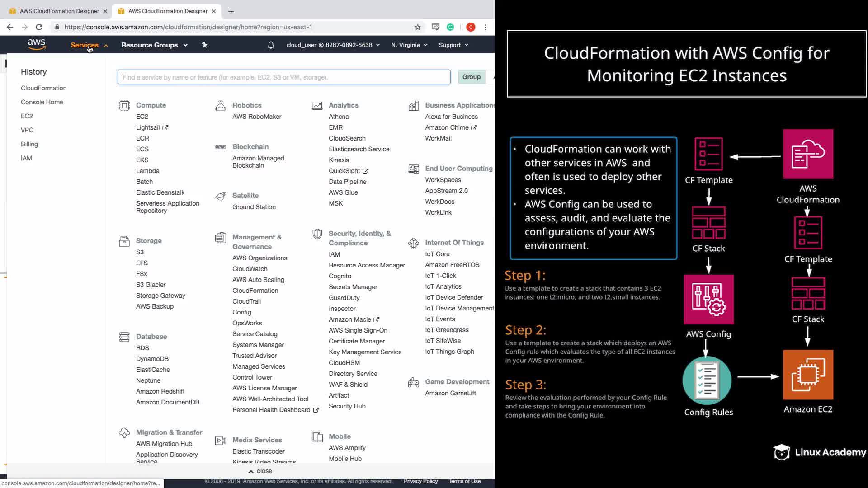Click the find a service search field
The image size is (868, 488).
click(284, 77)
